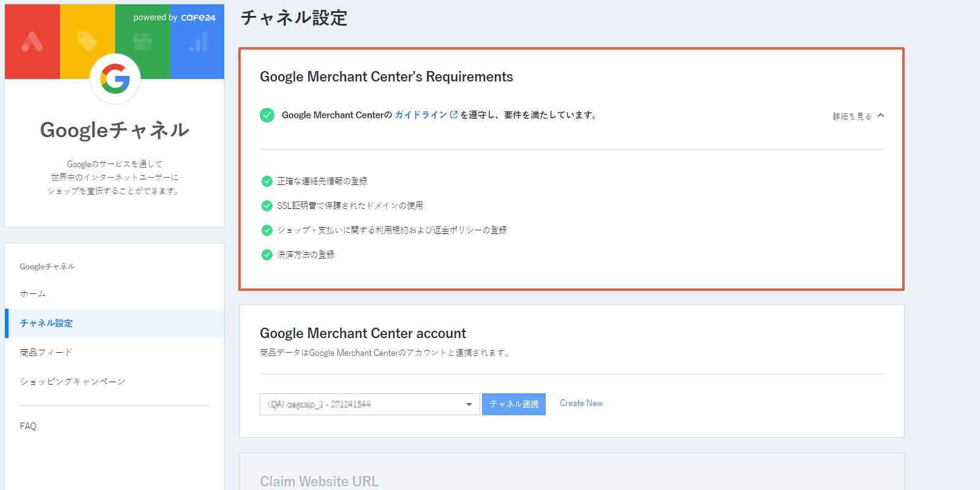Click the large green requirements-met checkmark
980x490 pixels.
tap(267, 115)
